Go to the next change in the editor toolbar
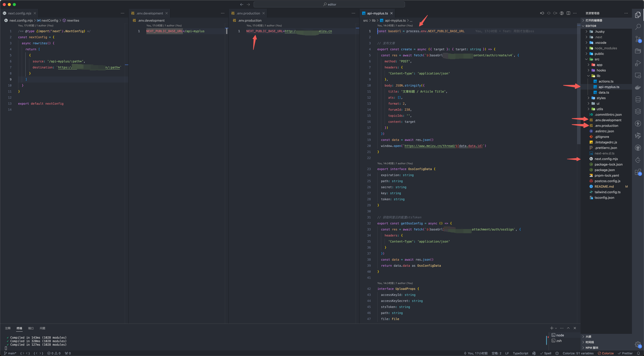 [x=555, y=13]
